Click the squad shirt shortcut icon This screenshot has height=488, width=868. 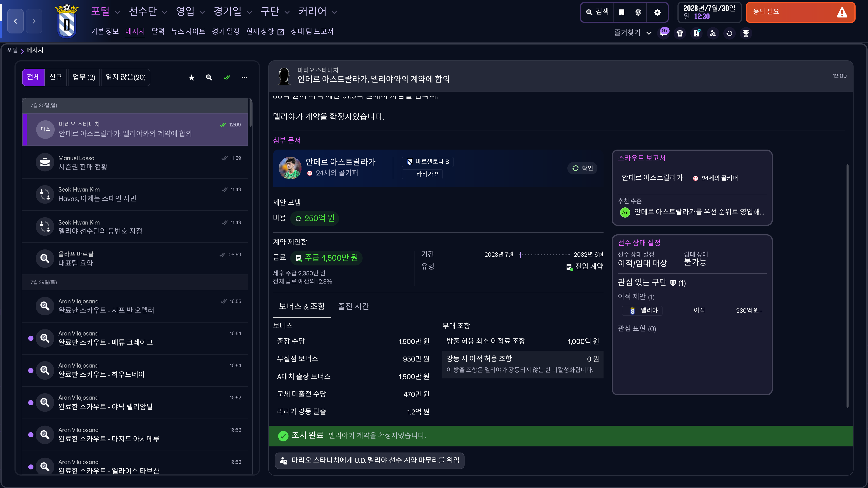click(x=680, y=33)
